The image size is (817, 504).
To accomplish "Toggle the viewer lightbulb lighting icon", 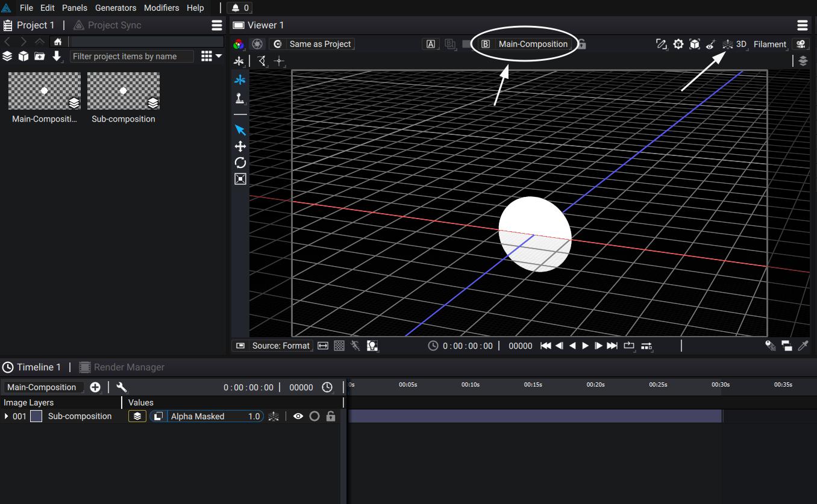I will click(372, 346).
